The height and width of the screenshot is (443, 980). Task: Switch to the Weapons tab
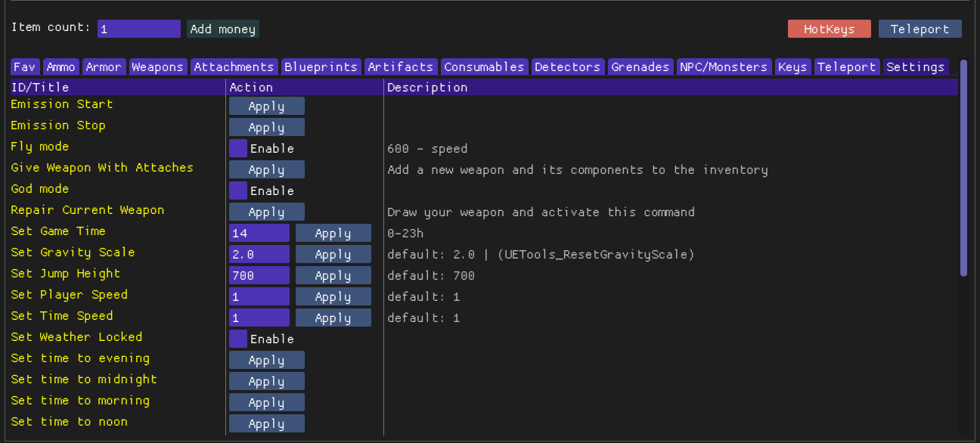click(x=157, y=67)
